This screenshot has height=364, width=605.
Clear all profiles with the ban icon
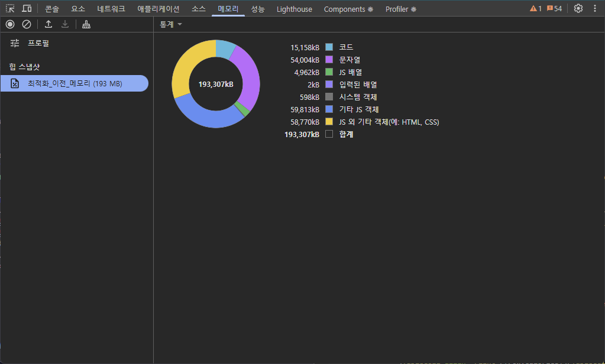click(x=27, y=24)
